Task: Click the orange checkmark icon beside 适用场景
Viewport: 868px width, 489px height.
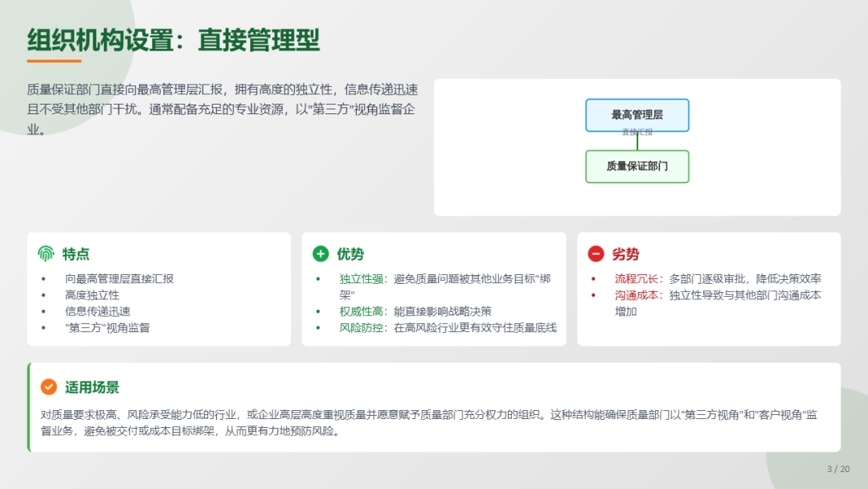Action: tap(49, 387)
